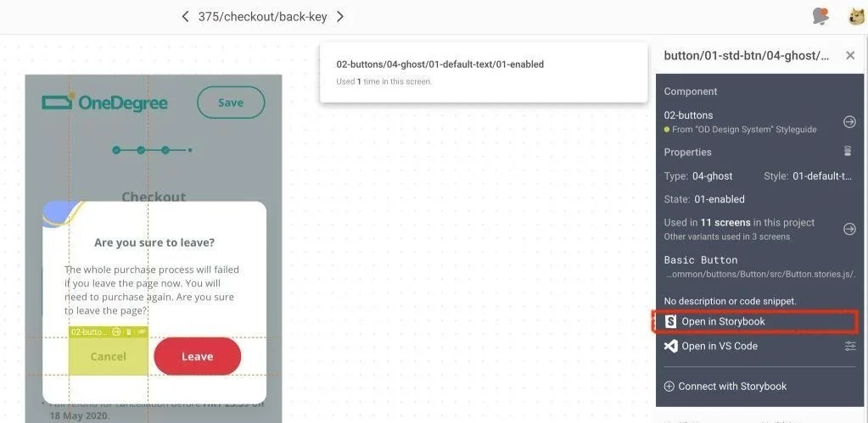
Task: Open VS Code settings sliders icon
Action: click(x=849, y=346)
